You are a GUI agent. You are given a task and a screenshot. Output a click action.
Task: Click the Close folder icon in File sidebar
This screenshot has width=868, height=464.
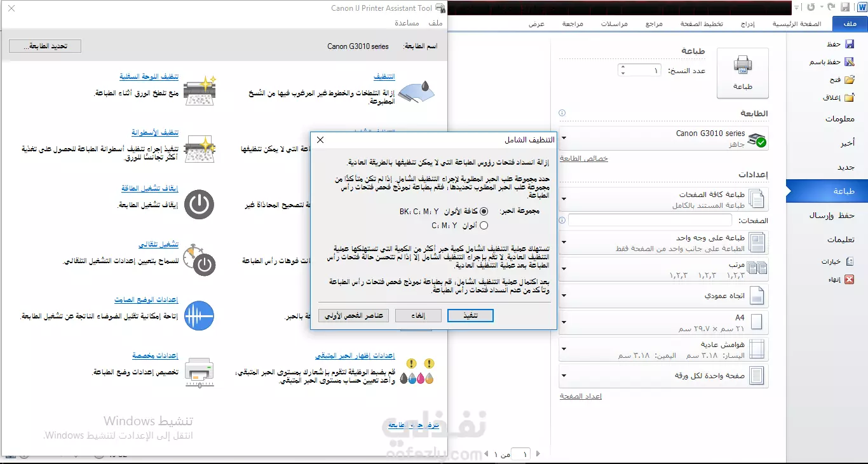848,97
